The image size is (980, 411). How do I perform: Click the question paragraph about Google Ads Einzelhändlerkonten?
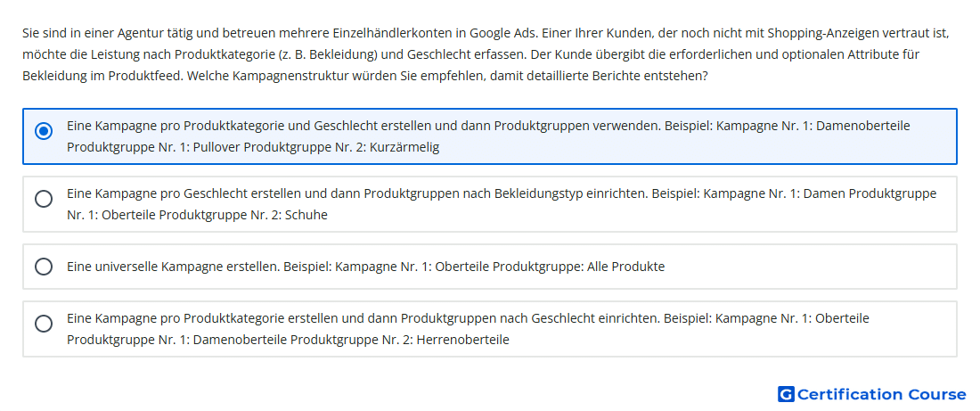[486, 54]
